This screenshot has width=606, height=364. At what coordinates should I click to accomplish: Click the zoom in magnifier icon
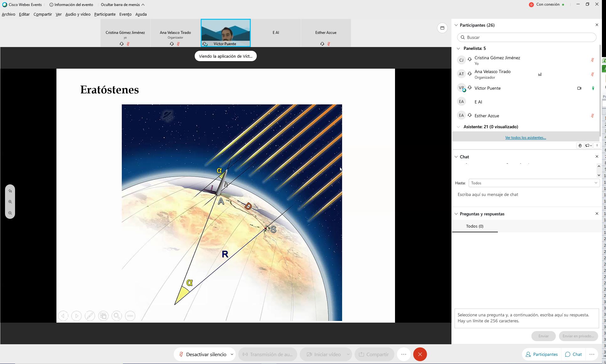10,202
